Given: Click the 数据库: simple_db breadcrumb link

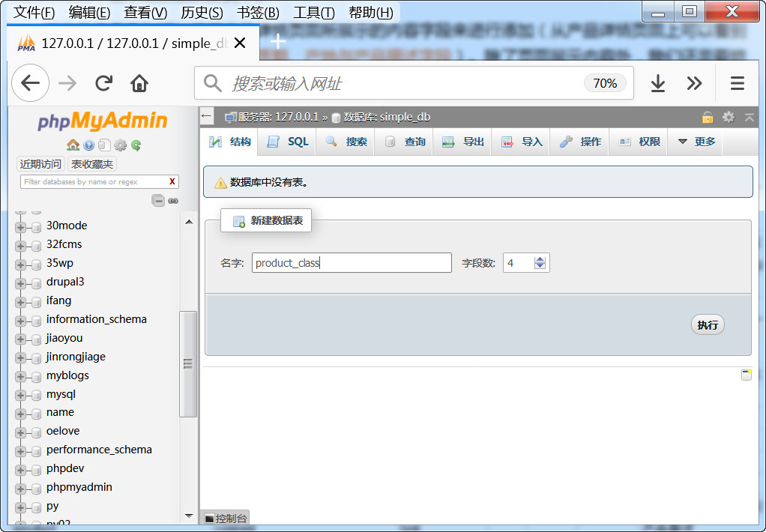Looking at the screenshot, I should (x=387, y=117).
